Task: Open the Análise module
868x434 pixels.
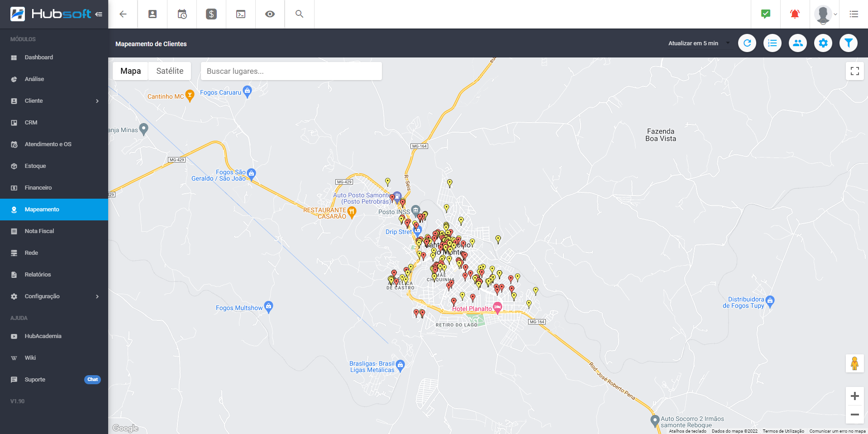Action: 54,79
